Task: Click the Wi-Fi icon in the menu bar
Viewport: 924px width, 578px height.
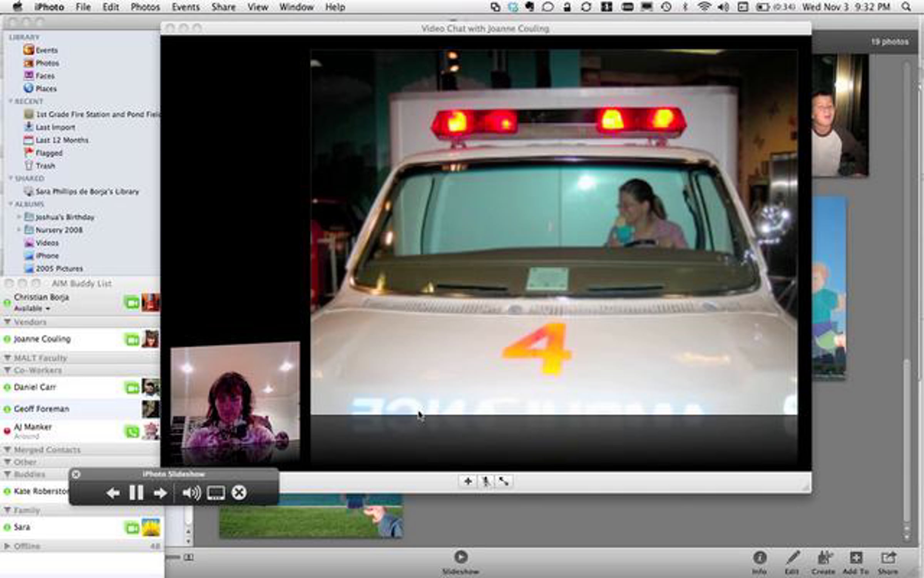Action: point(704,7)
